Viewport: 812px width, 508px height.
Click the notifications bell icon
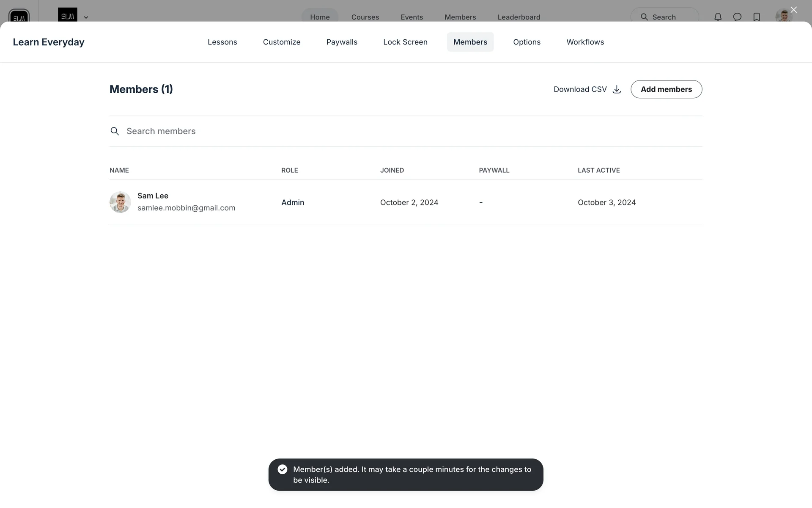tap(718, 17)
